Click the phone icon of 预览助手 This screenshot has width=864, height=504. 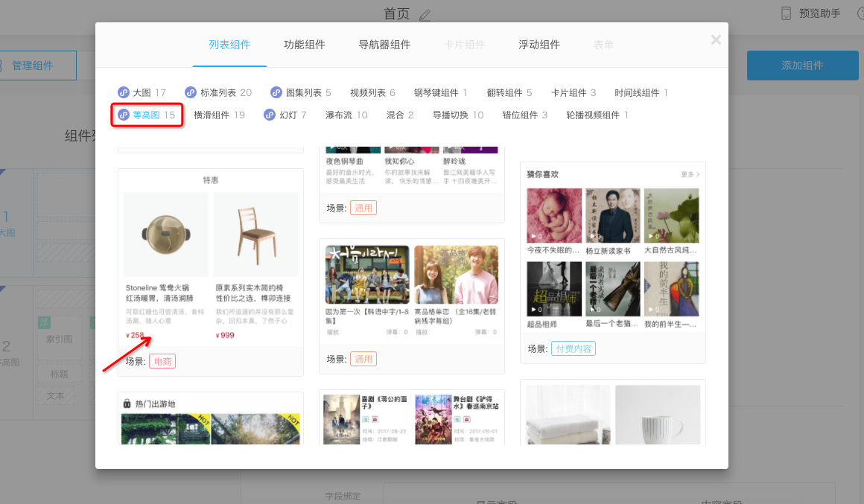pyautogui.click(x=787, y=13)
